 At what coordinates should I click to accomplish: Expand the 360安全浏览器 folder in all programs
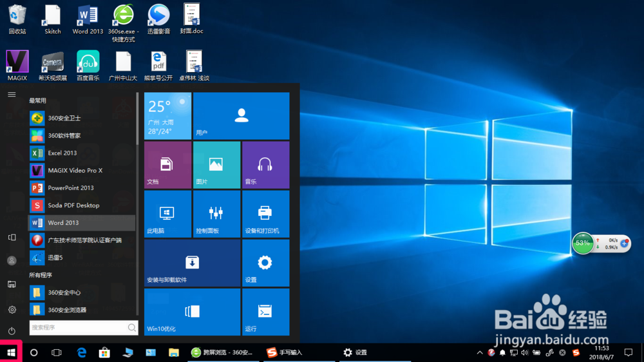(x=82, y=310)
